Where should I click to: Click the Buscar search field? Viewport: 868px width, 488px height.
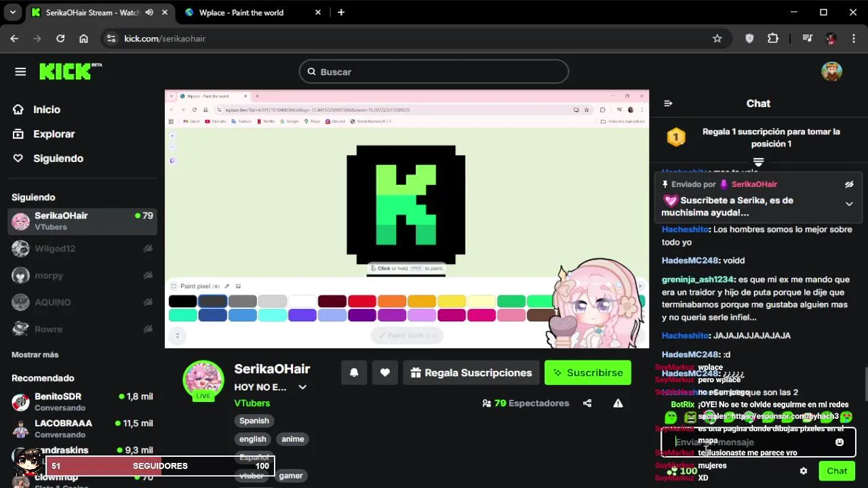click(434, 71)
